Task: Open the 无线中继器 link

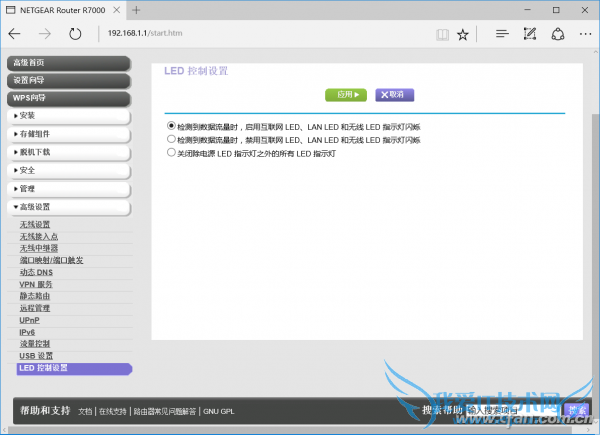Action: [x=39, y=249]
